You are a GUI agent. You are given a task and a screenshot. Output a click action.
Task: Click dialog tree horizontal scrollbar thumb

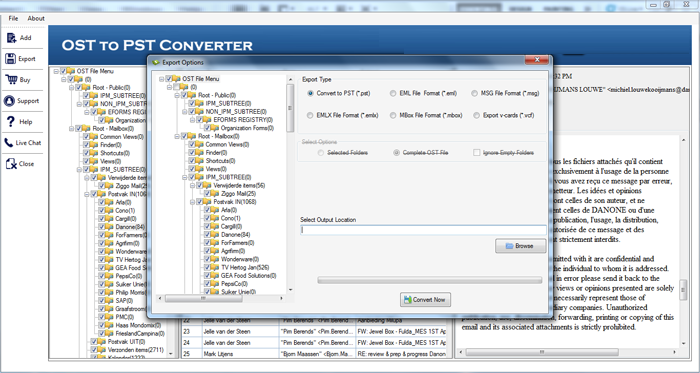203,298
